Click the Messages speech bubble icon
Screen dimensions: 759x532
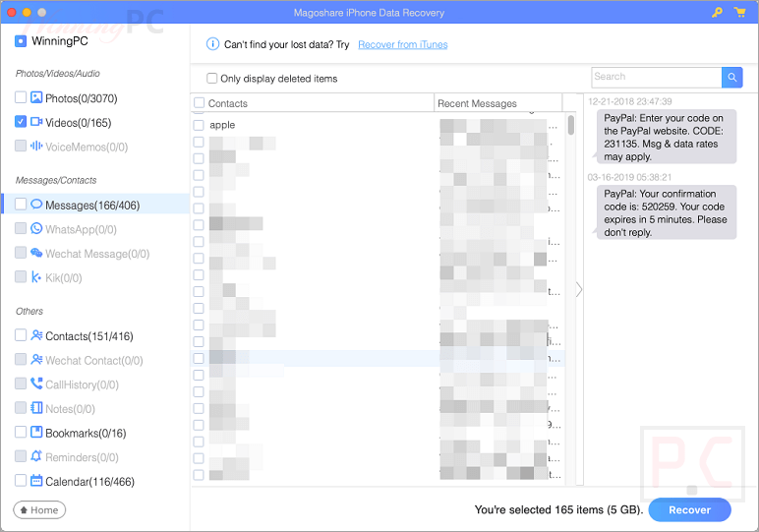36,204
